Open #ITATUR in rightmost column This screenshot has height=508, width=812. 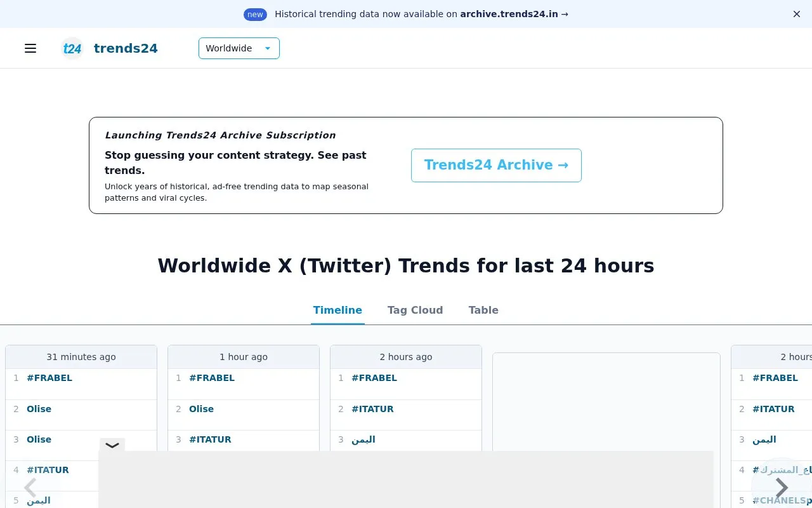pos(773,409)
